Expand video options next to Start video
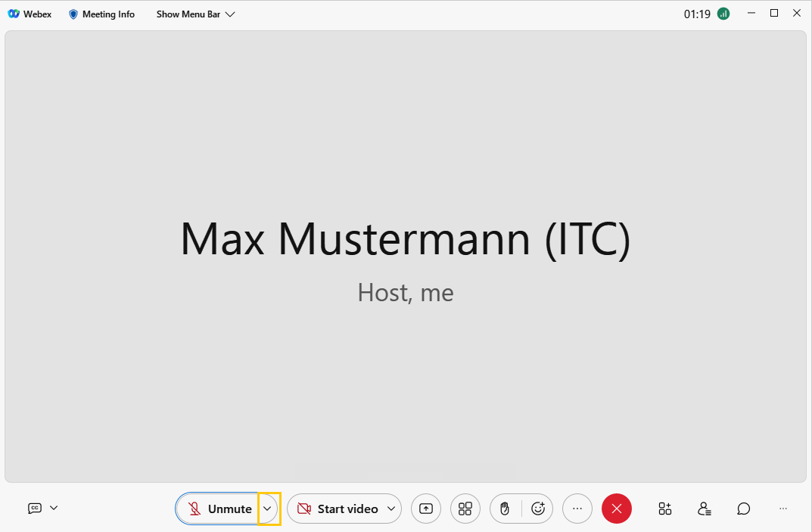 pos(391,509)
